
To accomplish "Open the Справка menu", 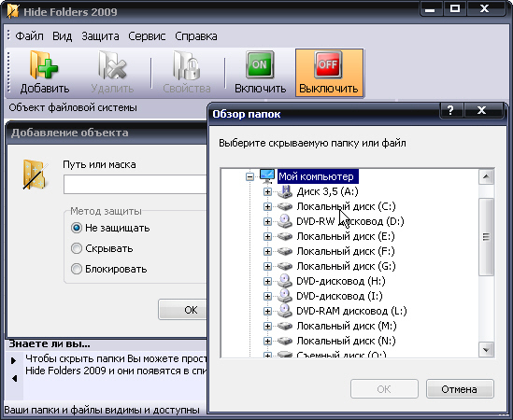I will 195,36.
